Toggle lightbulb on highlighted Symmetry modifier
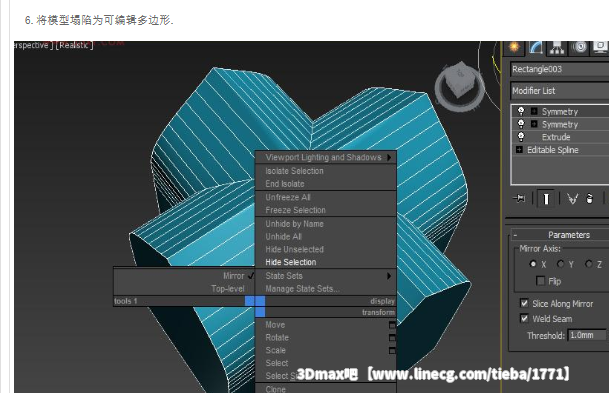Screen dimensions: 609x393 521,111
